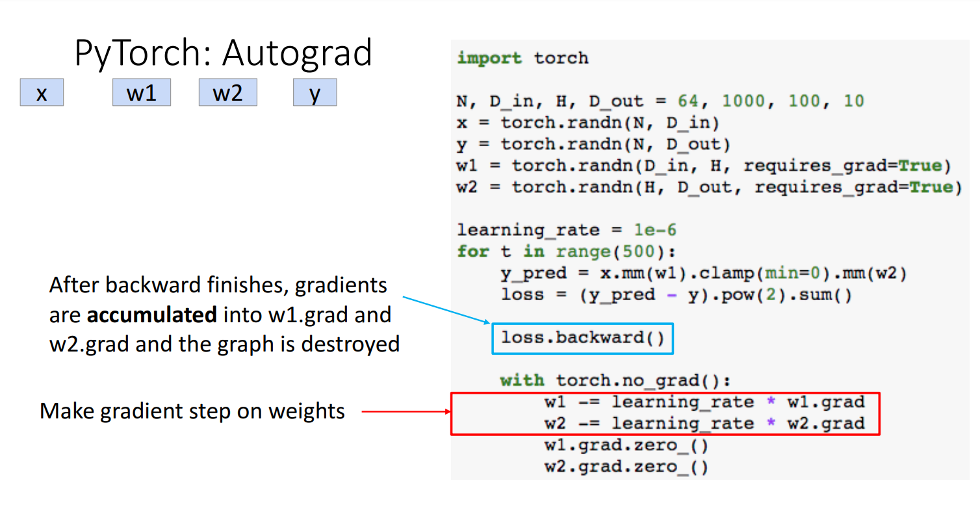Click the "loss.backward()" code line
This screenshot has height=512, width=980.
pyautogui.click(x=583, y=339)
